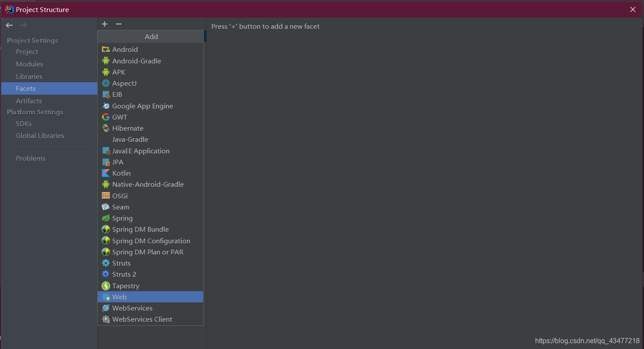Choose Hibernate text in the Add menu

tap(128, 128)
